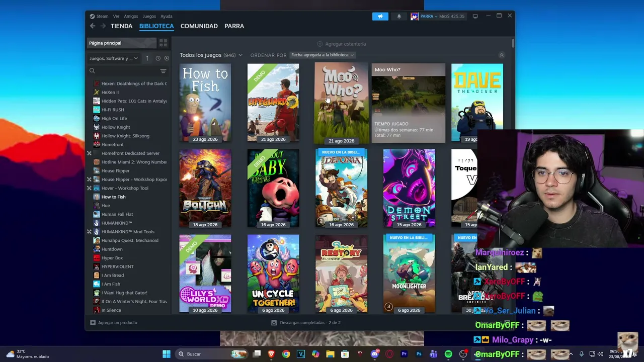The width and height of the screenshot is (644, 362).
Task: Click Página principal button
Action: pos(122,43)
